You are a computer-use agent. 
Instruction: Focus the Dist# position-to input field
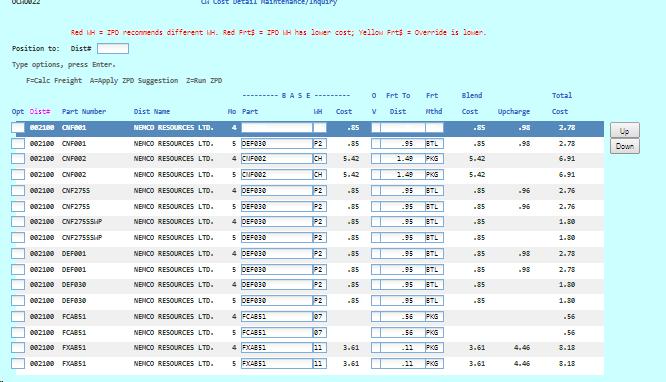tap(113, 48)
